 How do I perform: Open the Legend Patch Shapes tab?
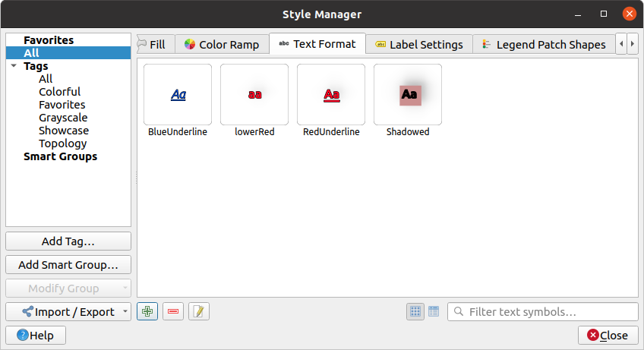(544, 45)
